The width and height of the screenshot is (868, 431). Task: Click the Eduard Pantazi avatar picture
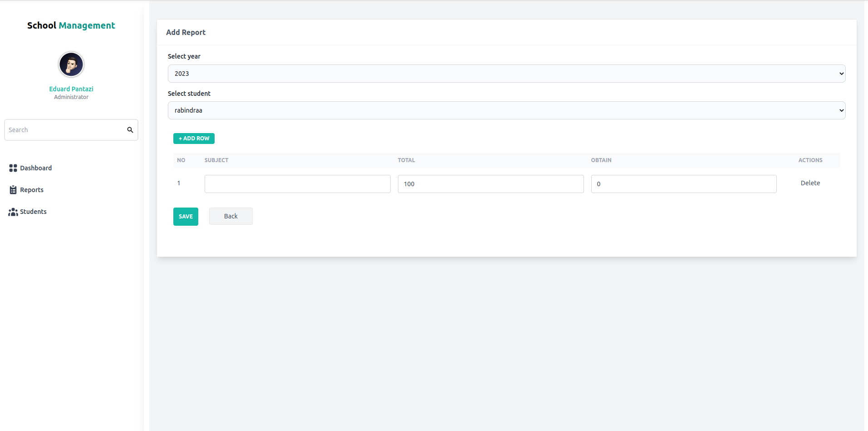tap(71, 64)
